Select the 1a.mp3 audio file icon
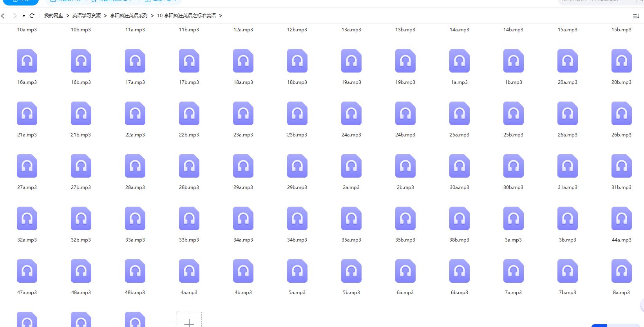This screenshot has width=644, height=327. pos(459,61)
